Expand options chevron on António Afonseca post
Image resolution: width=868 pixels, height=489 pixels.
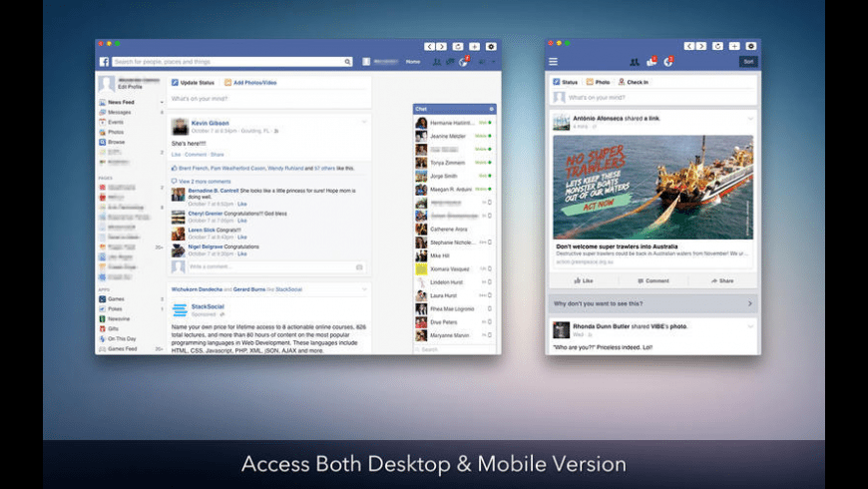(750, 119)
